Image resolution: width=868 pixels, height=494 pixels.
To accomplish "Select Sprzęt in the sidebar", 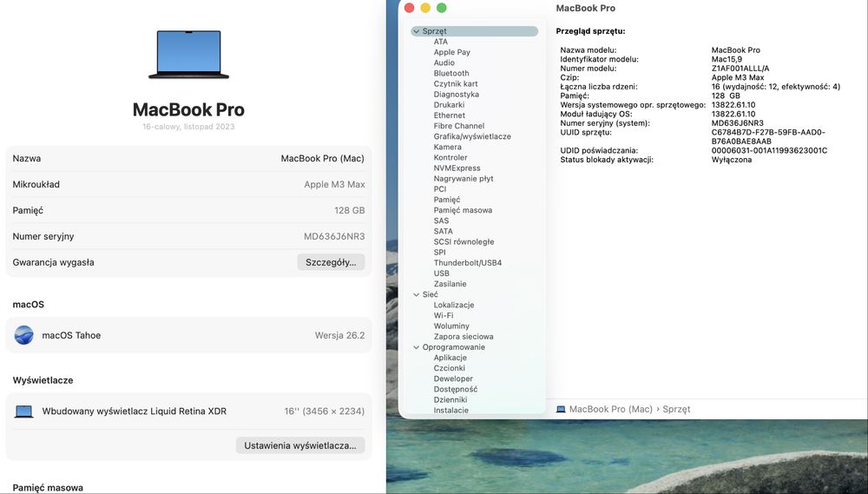I will (x=475, y=31).
